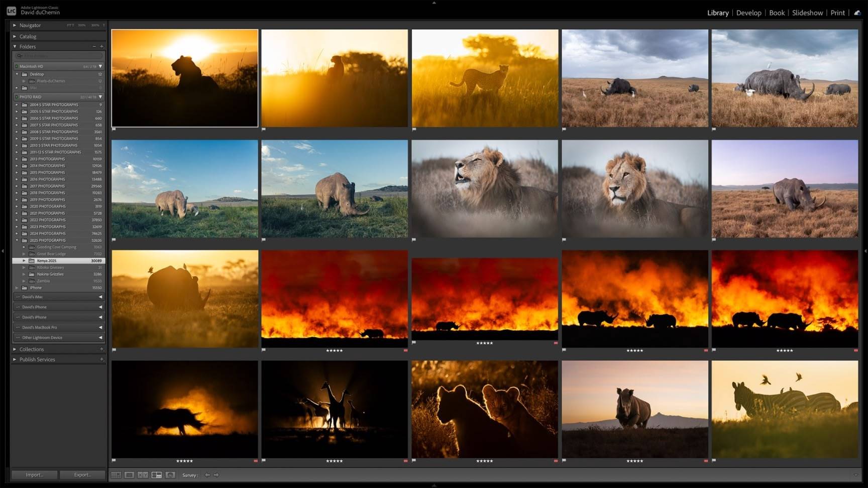Switch to the Develop module
868x488 pixels.
[748, 13]
